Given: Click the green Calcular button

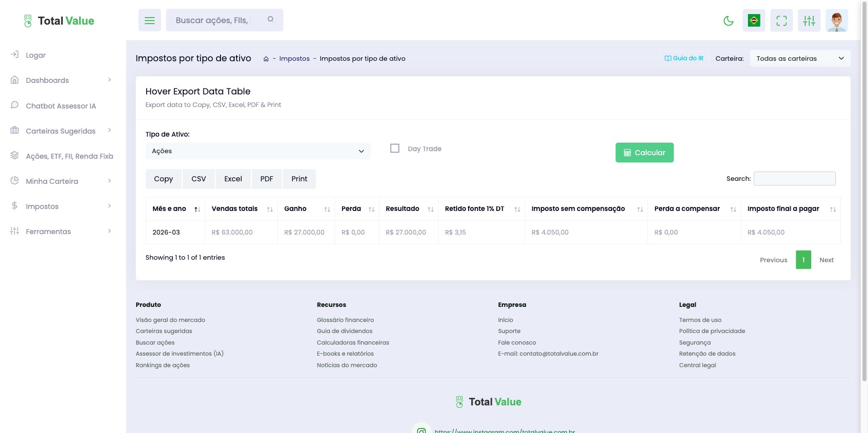Looking at the screenshot, I should (644, 153).
